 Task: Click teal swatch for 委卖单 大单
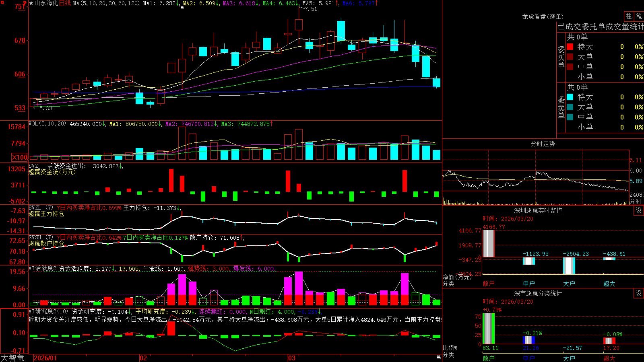[x=570, y=107]
